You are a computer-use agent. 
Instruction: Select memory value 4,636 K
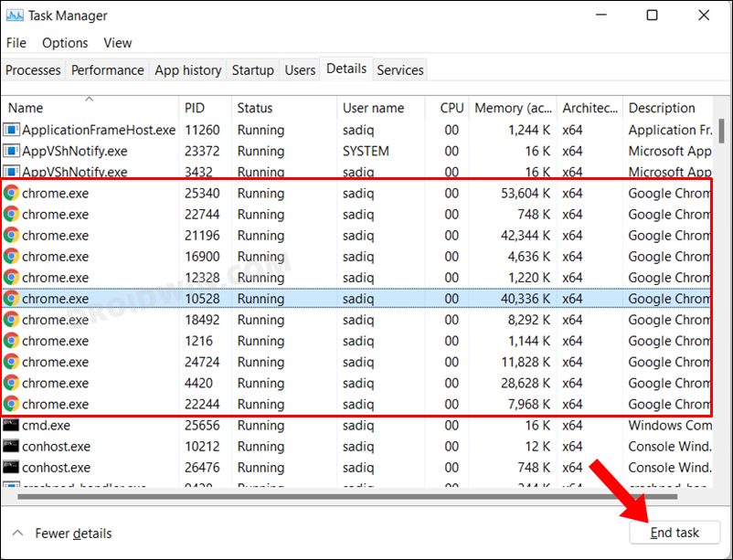[x=529, y=256]
